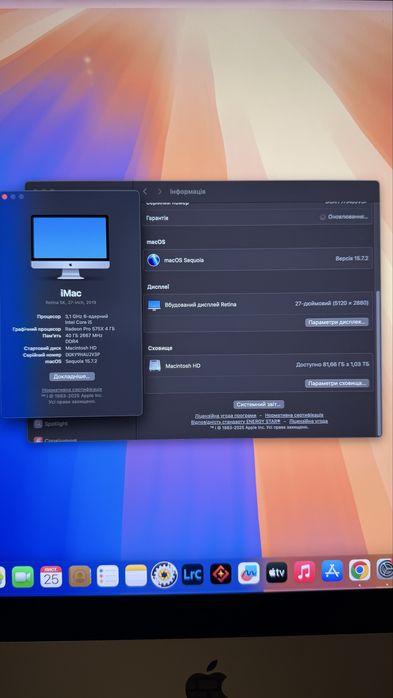This screenshot has width=393, height=698.
Task: Launch the Apple TV app
Action: coord(277,572)
